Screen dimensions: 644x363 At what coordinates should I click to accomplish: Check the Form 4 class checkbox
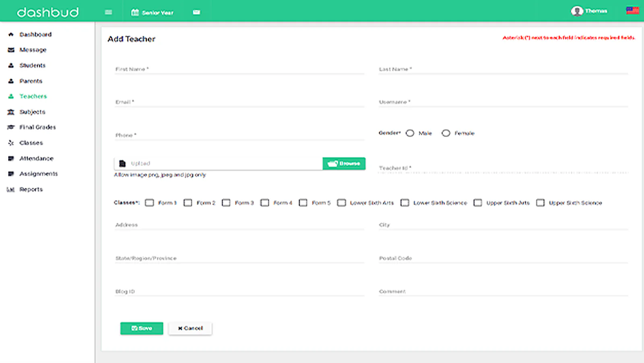[264, 203]
